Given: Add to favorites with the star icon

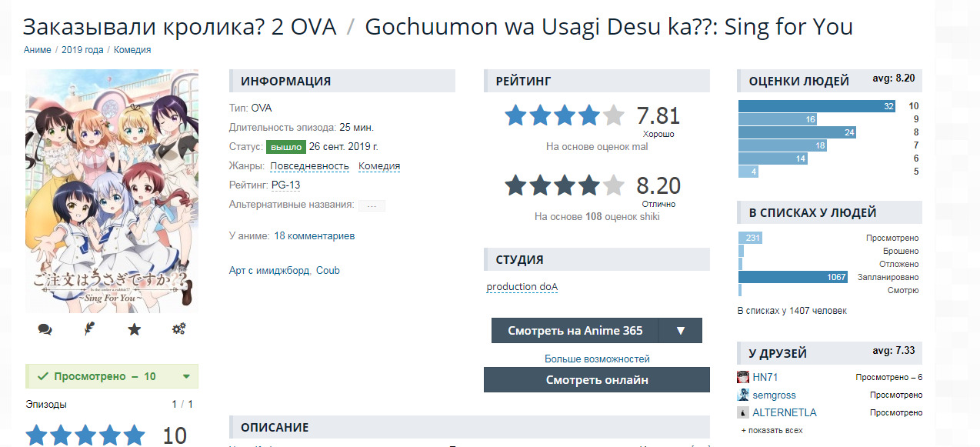Looking at the screenshot, I should point(134,329).
